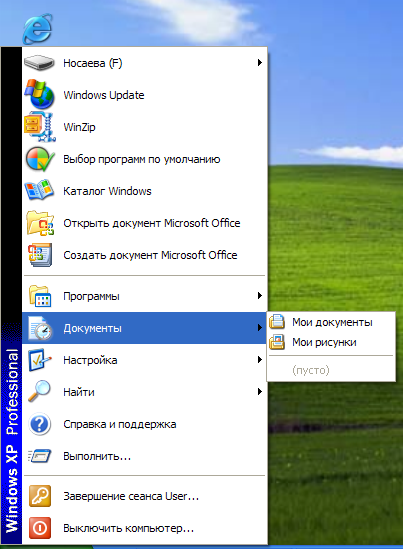This screenshot has height=549, width=403.
Task: Click the Настройка control panel icon
Action: [40, 360]
